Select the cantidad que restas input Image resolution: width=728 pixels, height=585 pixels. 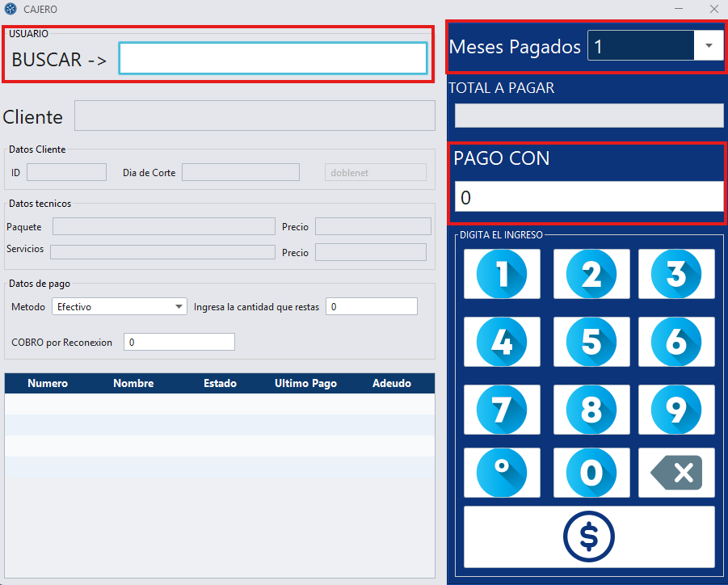371,307
